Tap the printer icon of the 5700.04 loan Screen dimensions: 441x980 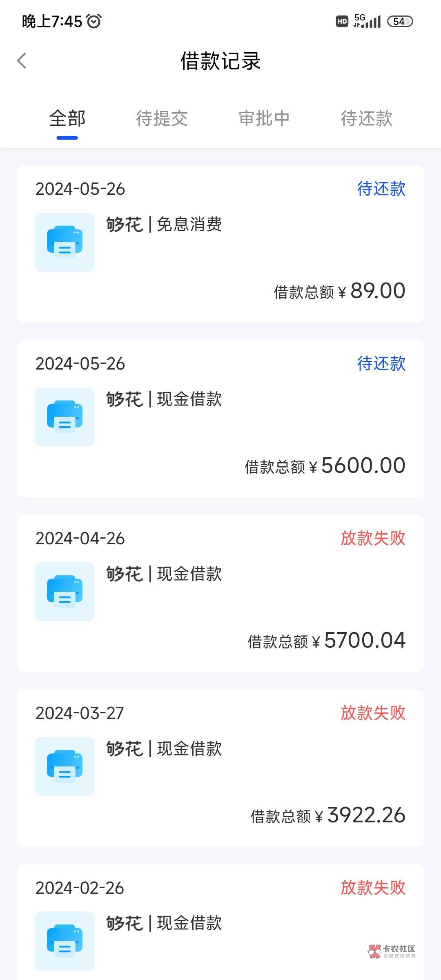coord(65,591)
